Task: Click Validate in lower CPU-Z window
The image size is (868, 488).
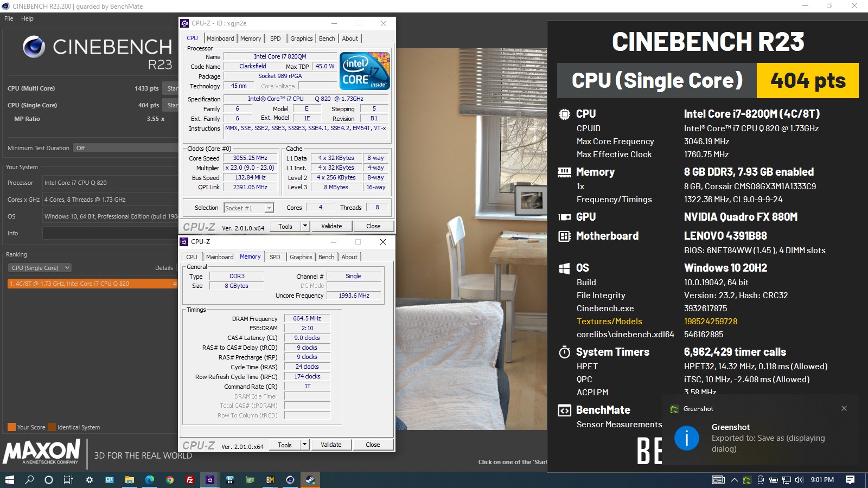Action: pos(331,445)
